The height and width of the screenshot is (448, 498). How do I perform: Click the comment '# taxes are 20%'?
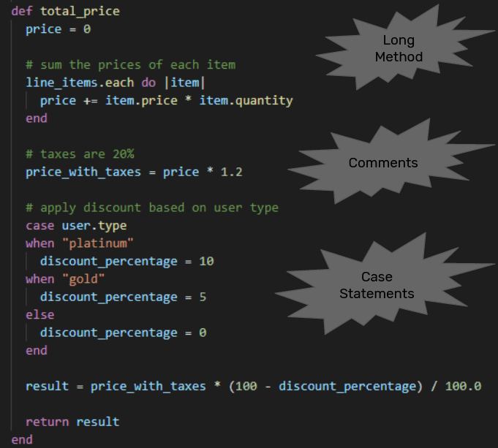tap(80, 154)
